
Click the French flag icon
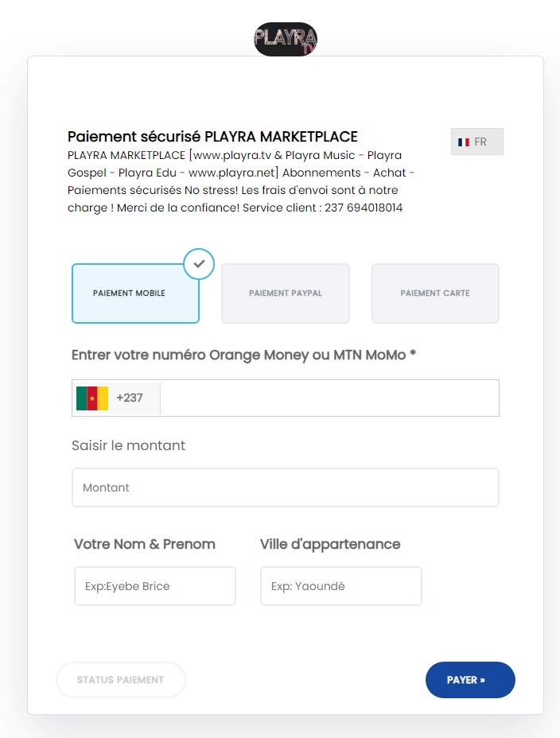click(x=464, y=142)
